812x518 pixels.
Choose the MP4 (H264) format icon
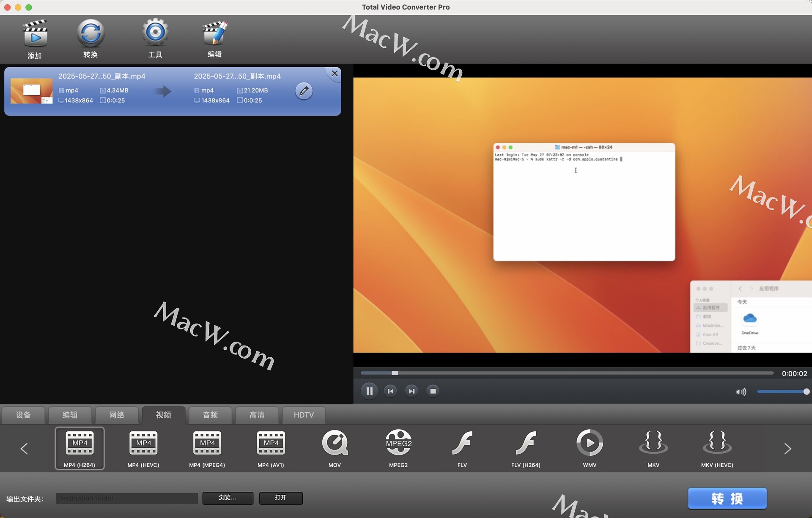80,448
